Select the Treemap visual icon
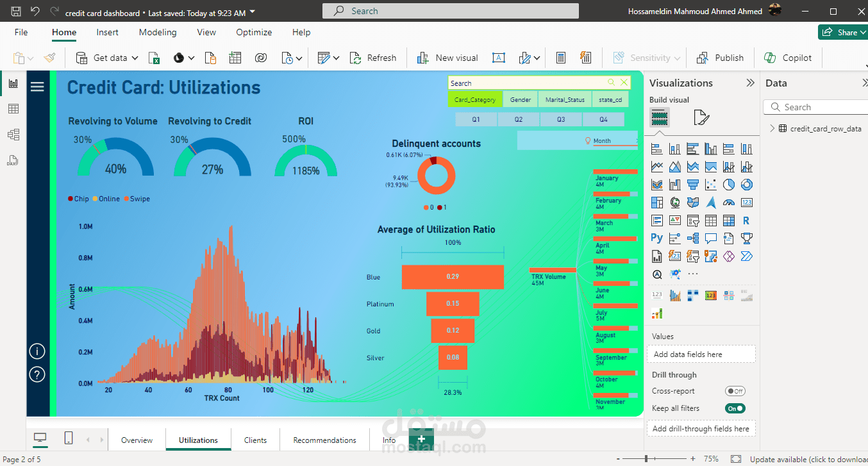The height and width of the screenshot is (466, 868). (x=657, y=203)
